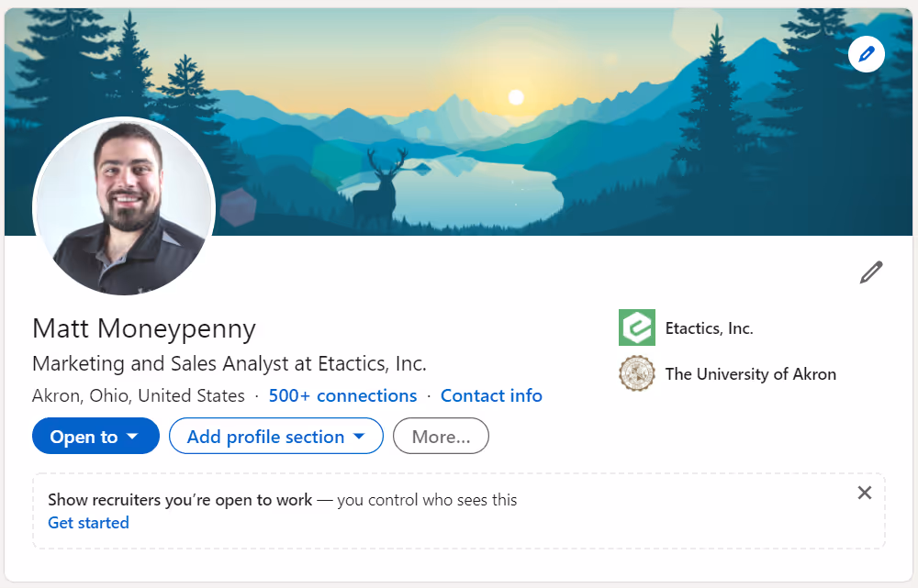The width and height of the screenshot is (918, 588).
Task: Click the Etactics, Inc. company logo
Action: [637, 327]
